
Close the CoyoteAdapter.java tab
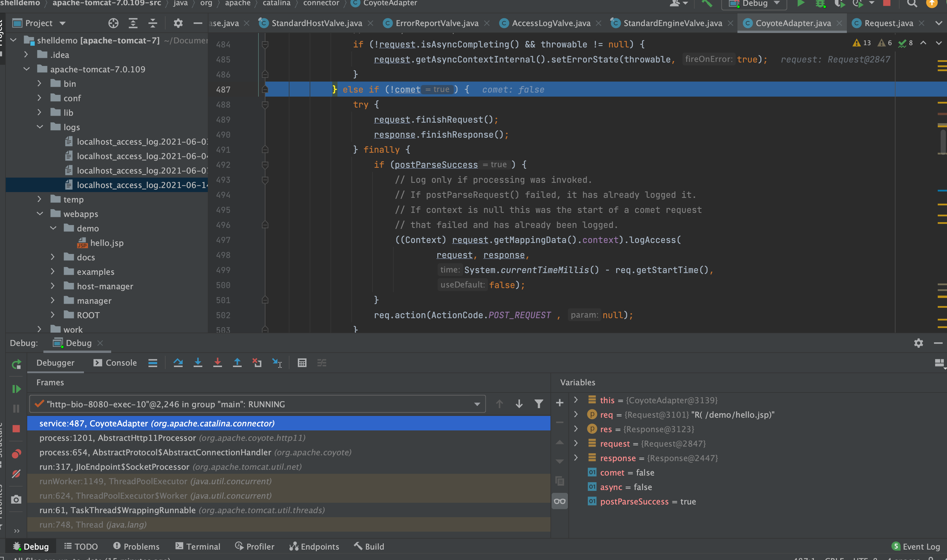[839, 23]
